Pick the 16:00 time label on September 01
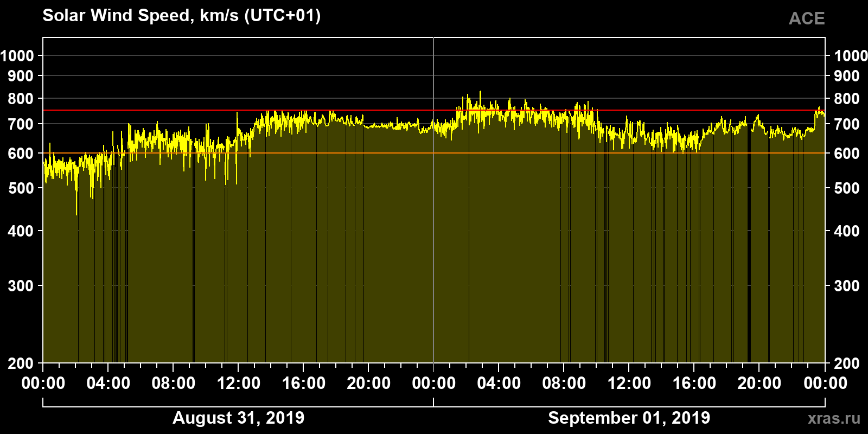The image size is (868, 434). pyautogui.click(x=694, y=384)
